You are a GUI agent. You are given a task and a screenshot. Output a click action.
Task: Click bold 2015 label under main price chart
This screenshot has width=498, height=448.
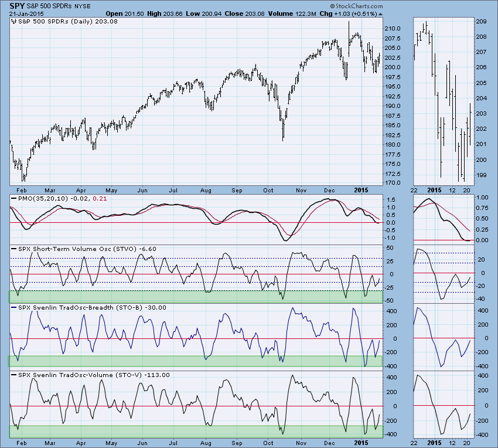(x=361, y=190)
